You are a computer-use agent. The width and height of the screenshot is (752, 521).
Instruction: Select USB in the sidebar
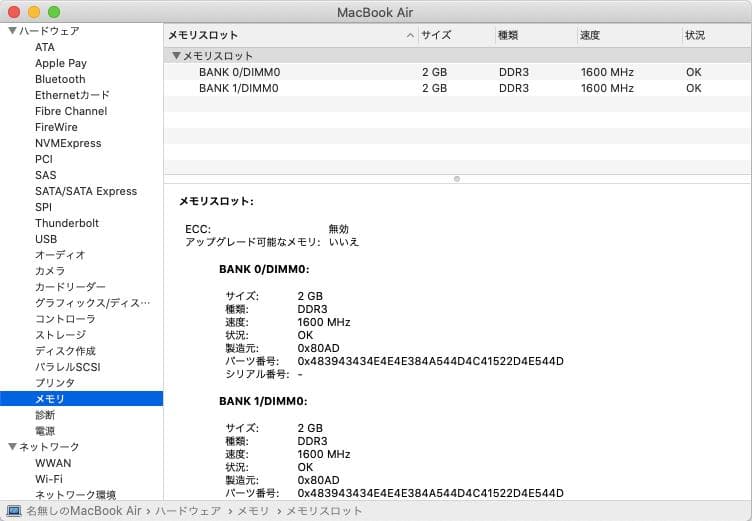click(x=46, y=239)
